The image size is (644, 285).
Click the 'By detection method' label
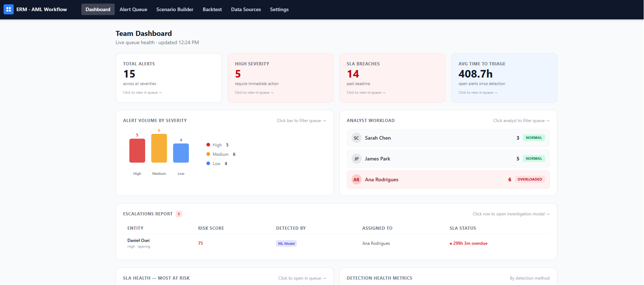coord(530,278)
